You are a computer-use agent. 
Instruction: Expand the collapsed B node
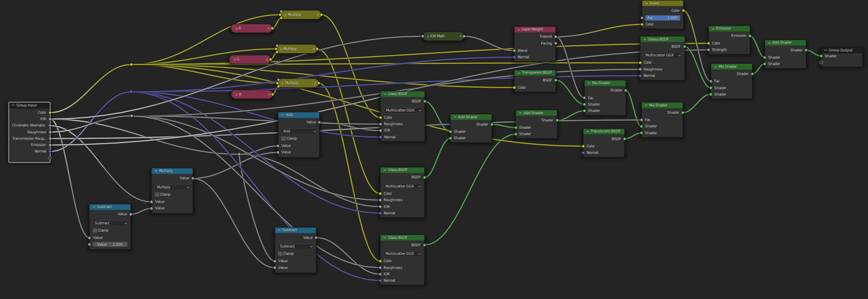click(236, 94)
